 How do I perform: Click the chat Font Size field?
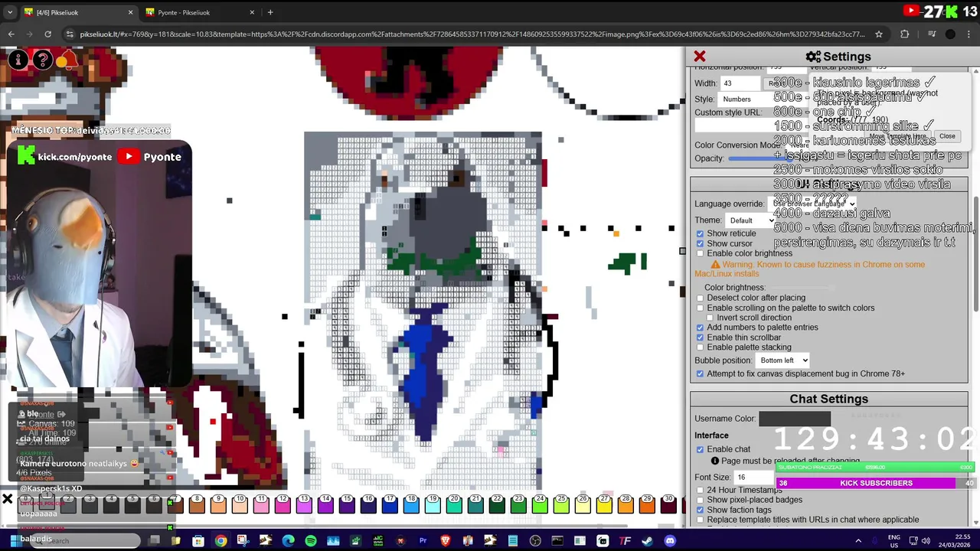[754, 477]
